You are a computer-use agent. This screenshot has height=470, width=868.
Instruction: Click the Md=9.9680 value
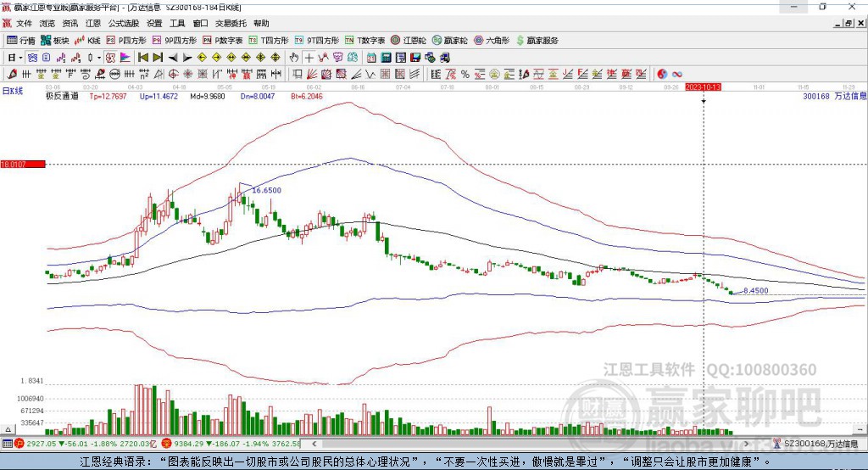pos(208,97)
